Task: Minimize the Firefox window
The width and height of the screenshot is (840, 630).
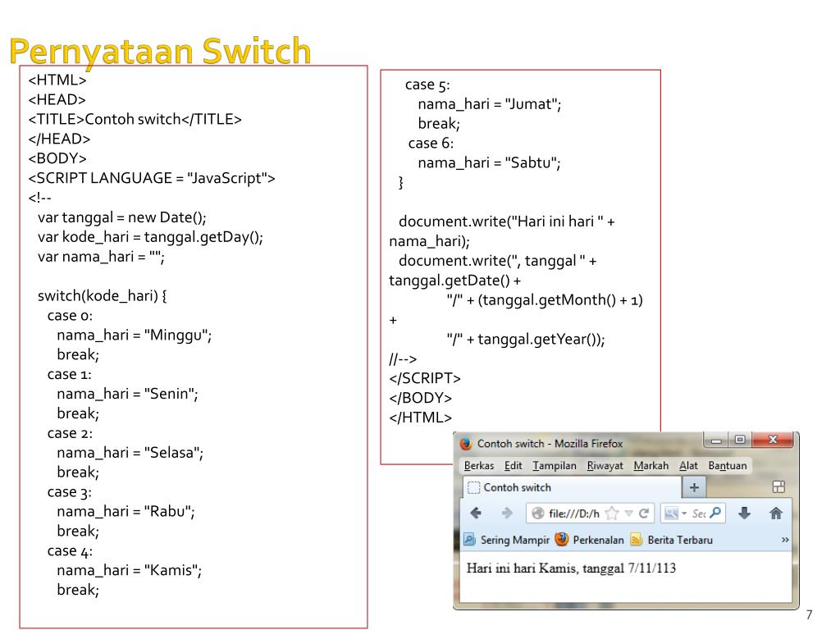Action: [x=716, y=441]
